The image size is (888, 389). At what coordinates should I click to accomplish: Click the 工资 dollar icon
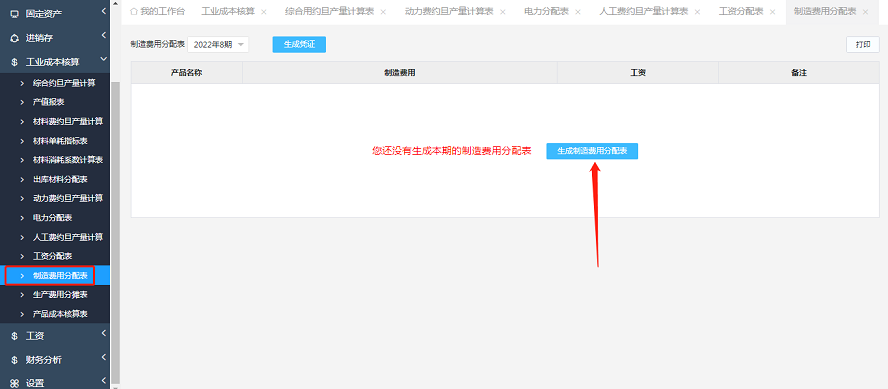pos(15,336)
